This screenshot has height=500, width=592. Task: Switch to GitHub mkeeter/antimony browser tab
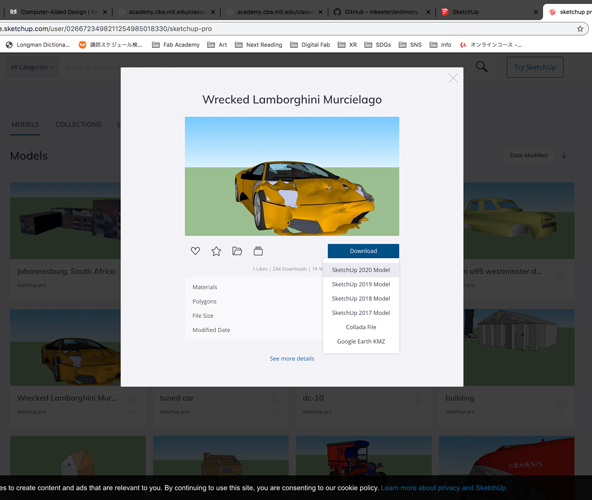pos(381,12)
